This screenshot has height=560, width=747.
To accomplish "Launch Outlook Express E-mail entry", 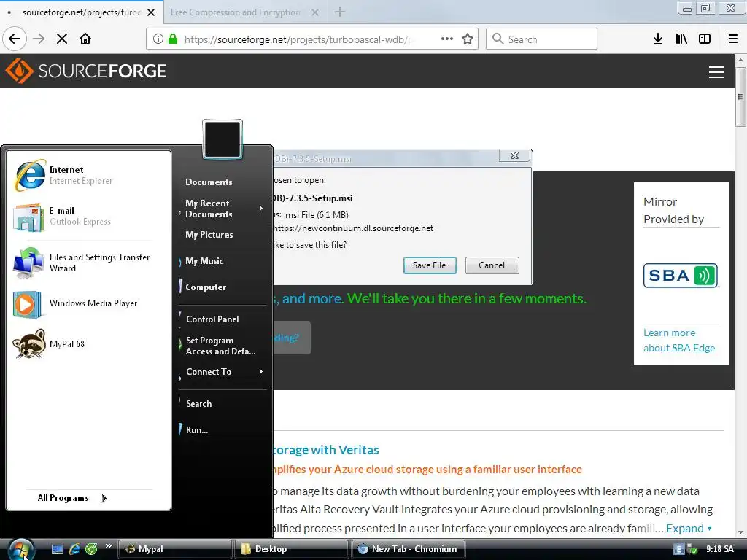I will click(88, 216).
